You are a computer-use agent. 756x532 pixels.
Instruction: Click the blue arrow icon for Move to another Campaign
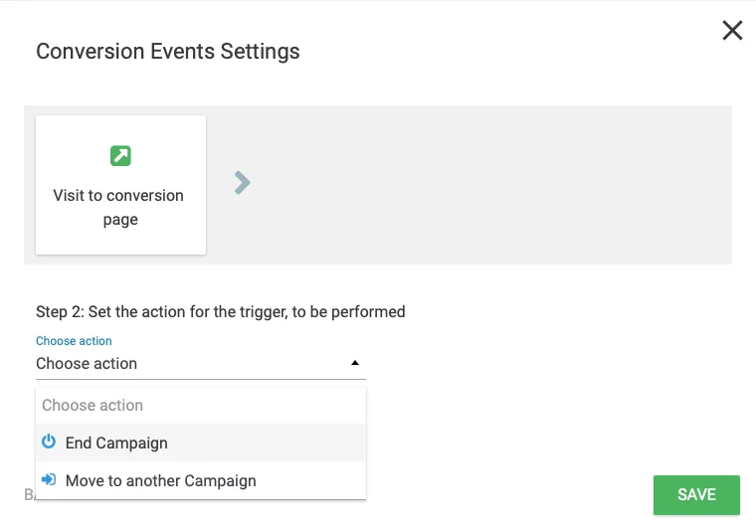click(49, 480)
